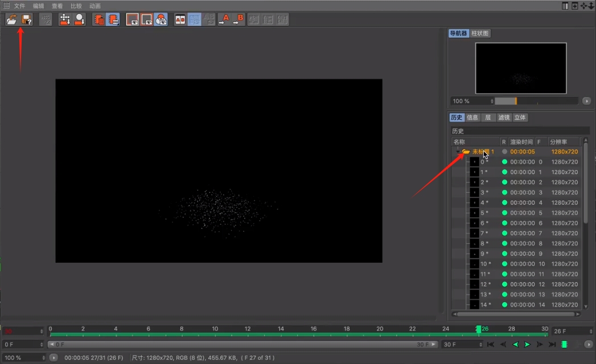This screenshot has width=596, height=364.
Task: Open an image file in the Picture Viewer
Action: pos(11,19)
